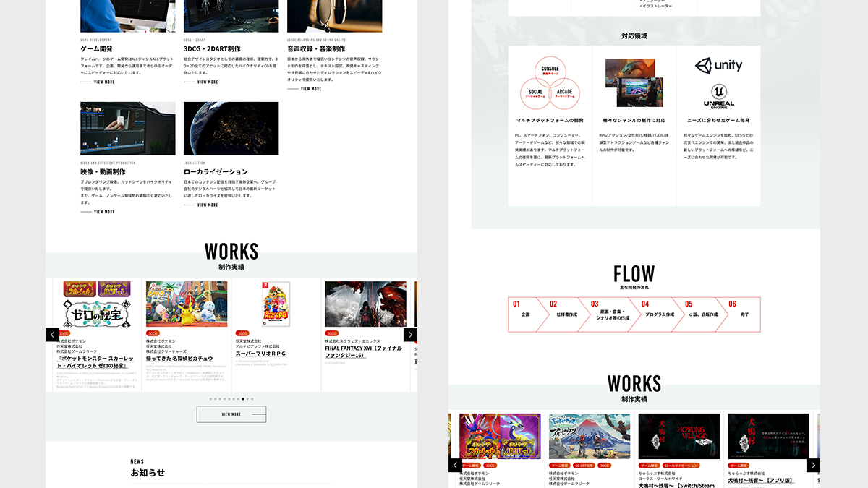
Task: Click the ローカライゼーション Earth image thumbnail
Action: 231,128
